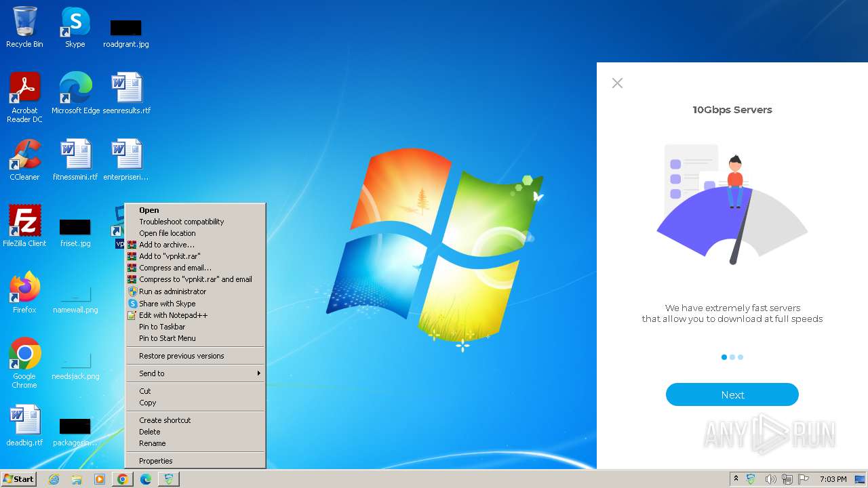Click the Next button in VPN panel
Screen dimensions: 868x488
(x=732, y=394)
